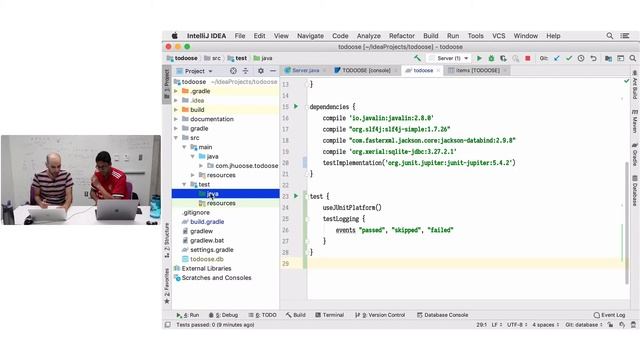Open Ant Build side panel
The height and width of the screenshot is (360, 640).
point(635,84)
